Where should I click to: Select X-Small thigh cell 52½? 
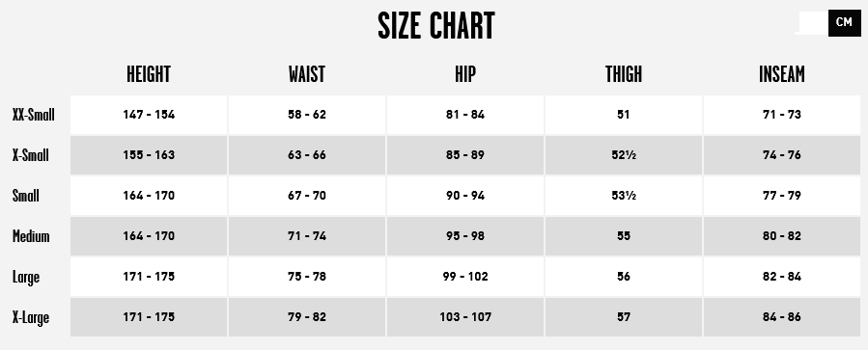pos(624,155)
